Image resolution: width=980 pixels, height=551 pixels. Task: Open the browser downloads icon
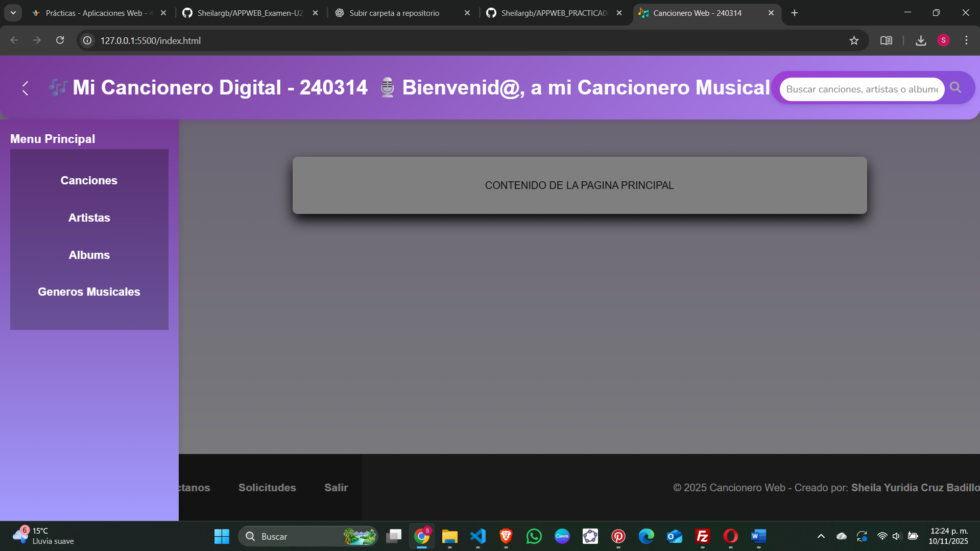921,40
